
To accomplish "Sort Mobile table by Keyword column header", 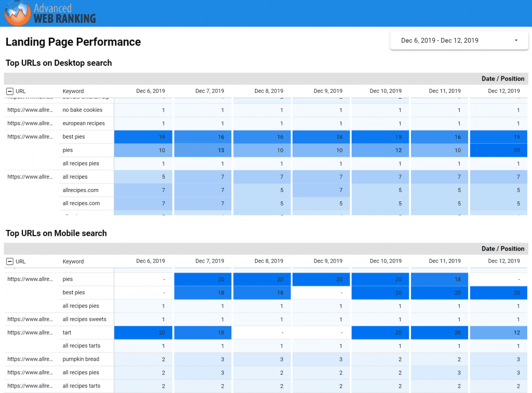I will tap(73, 262).
